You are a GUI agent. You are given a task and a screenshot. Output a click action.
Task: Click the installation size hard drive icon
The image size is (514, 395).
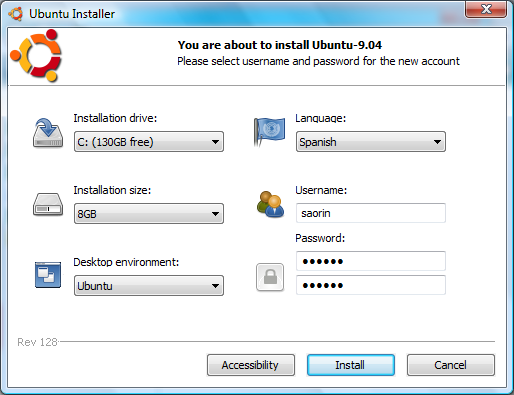tap(48, 204)
